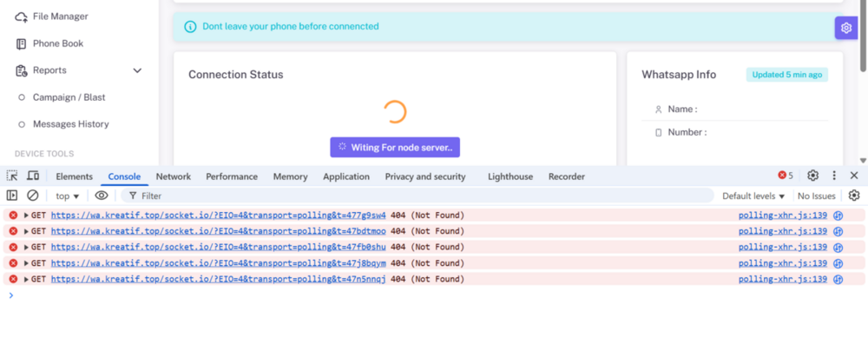Switch to the Application tab

click(346, 176)
